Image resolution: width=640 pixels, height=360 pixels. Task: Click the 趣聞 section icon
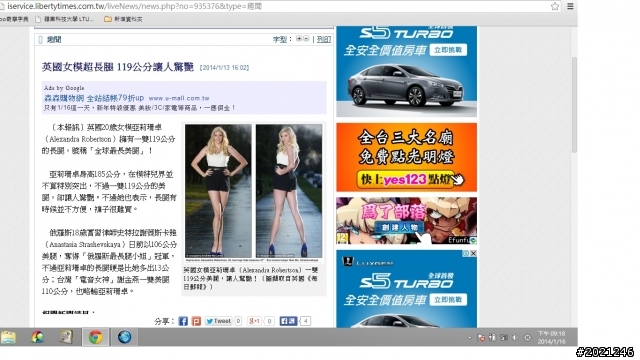(x=40, y=40)
